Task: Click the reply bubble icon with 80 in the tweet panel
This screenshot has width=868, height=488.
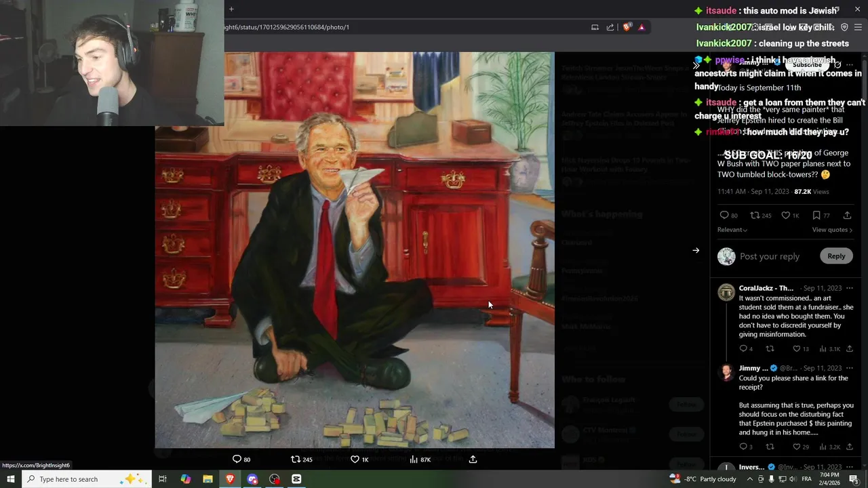Action: (x=724, y=216)
